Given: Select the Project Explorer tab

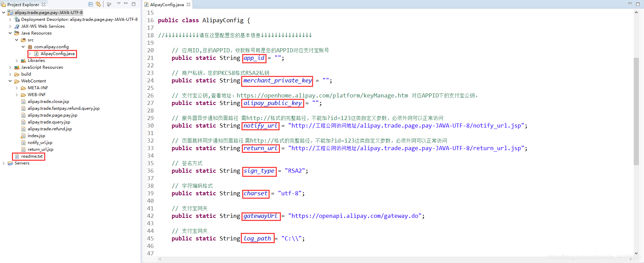Looking at the screenshot, I should pos(23,4).
